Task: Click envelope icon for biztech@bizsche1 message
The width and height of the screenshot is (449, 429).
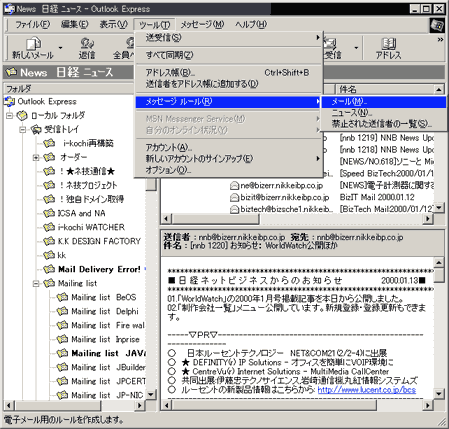Action: click(x=235, y=209)
